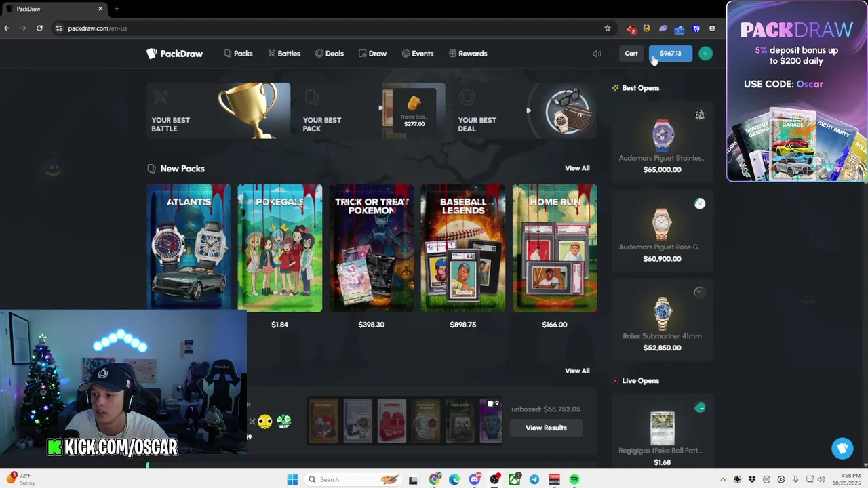Open a new browser tab

[x=117, y=9]
